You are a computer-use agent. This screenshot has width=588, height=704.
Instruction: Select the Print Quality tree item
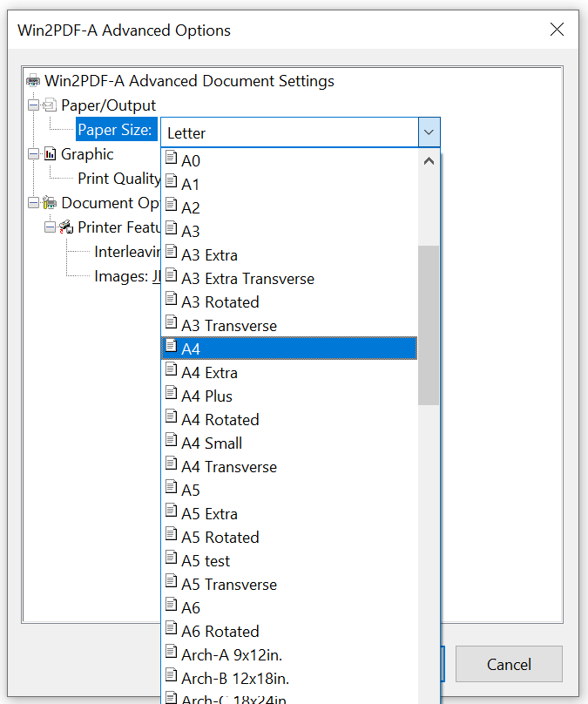118,179
